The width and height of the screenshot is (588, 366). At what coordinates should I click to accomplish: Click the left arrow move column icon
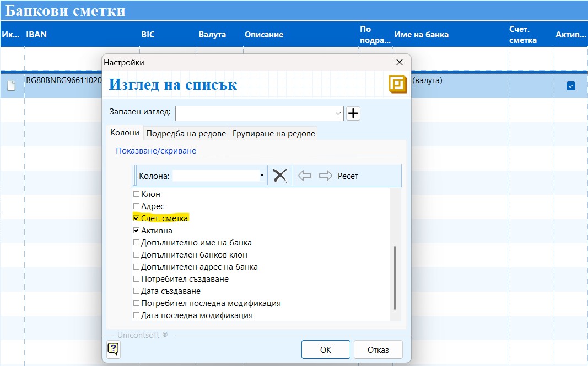pyautogui.click(x=305, y=176)
